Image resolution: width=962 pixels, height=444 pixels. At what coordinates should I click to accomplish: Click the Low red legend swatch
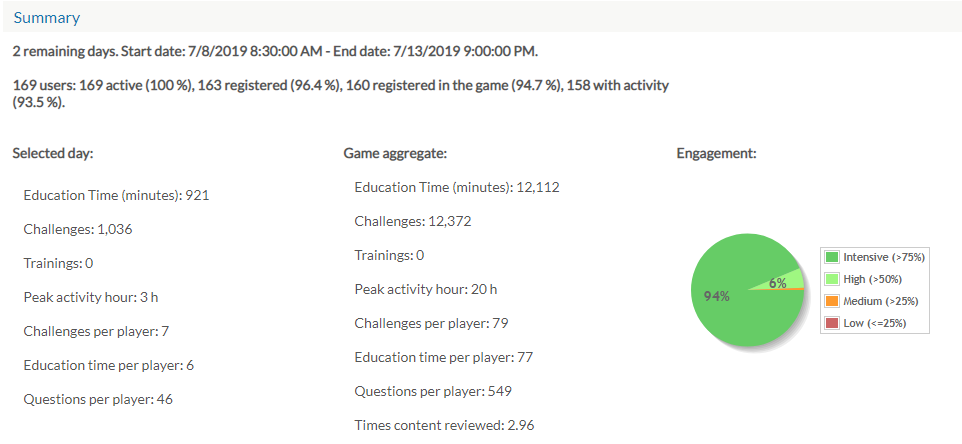point(832,323)
